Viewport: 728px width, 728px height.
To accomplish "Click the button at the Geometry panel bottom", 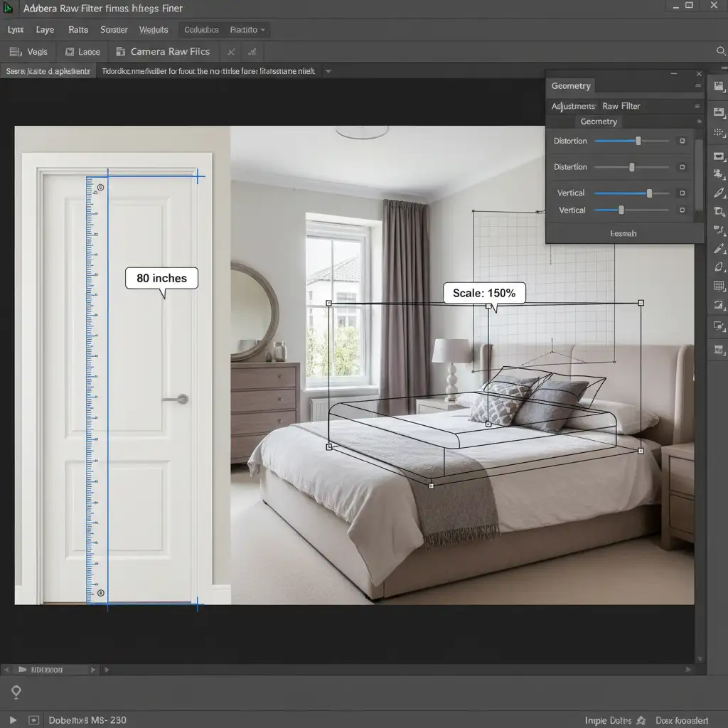I will pyautogui.click(x=623, y=233).
